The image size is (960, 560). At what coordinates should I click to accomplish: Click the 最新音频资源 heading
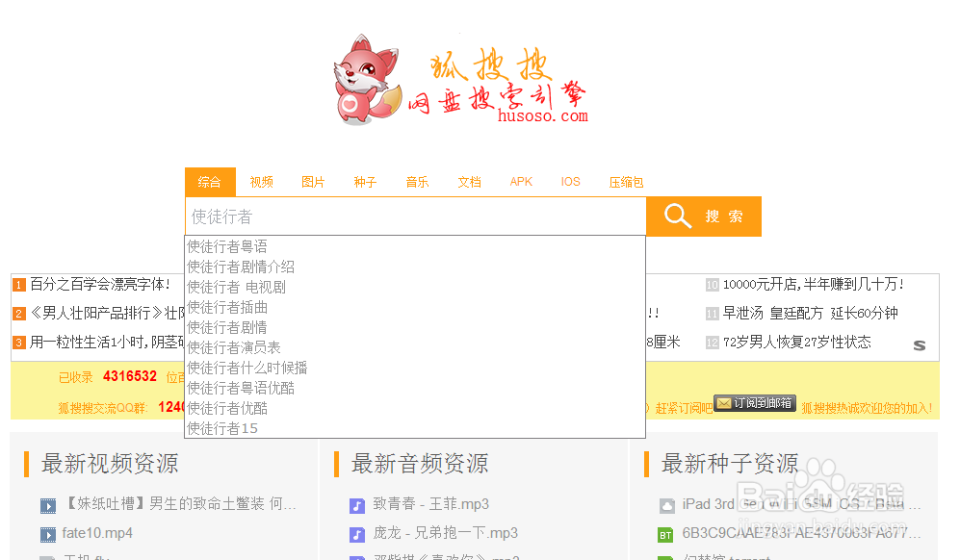click(420, 464)
